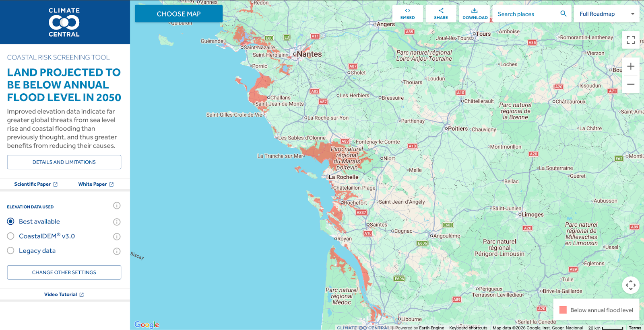Click the Cholet map label

tap(358, 73)
